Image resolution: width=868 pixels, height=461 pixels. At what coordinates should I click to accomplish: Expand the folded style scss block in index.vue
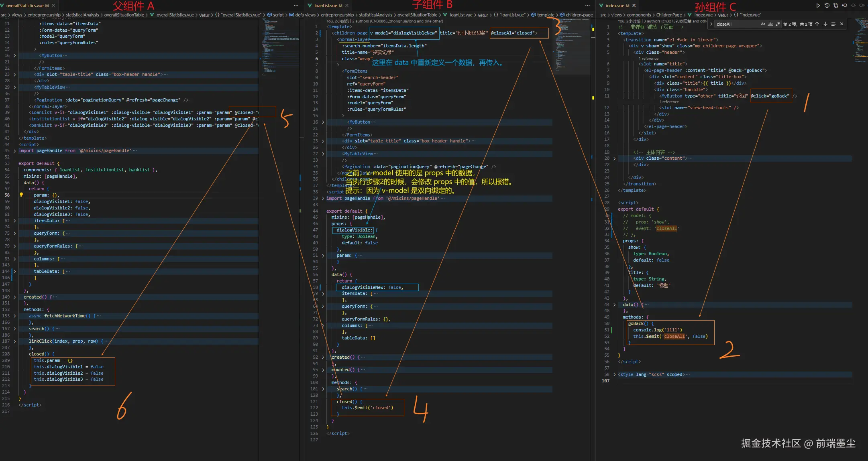(x=614, y=375)
